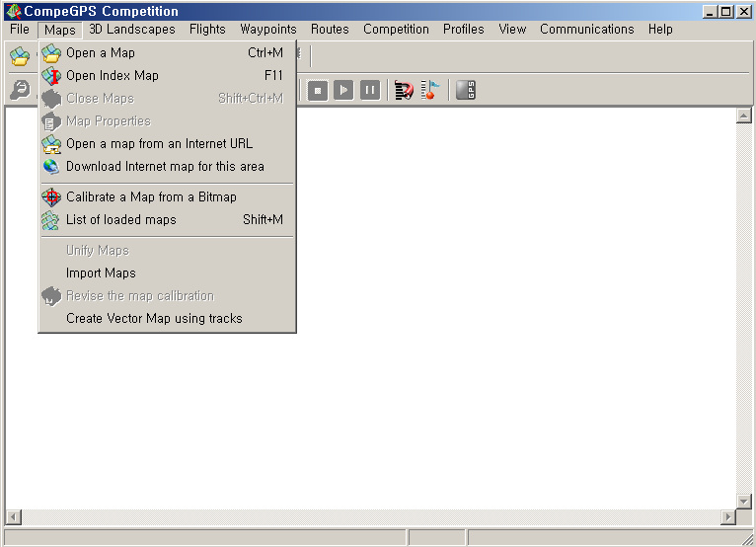The height and width of the screenshot is (547, 756).
Task: Click the GPS device toolbar icon
Action: point(466,90)
